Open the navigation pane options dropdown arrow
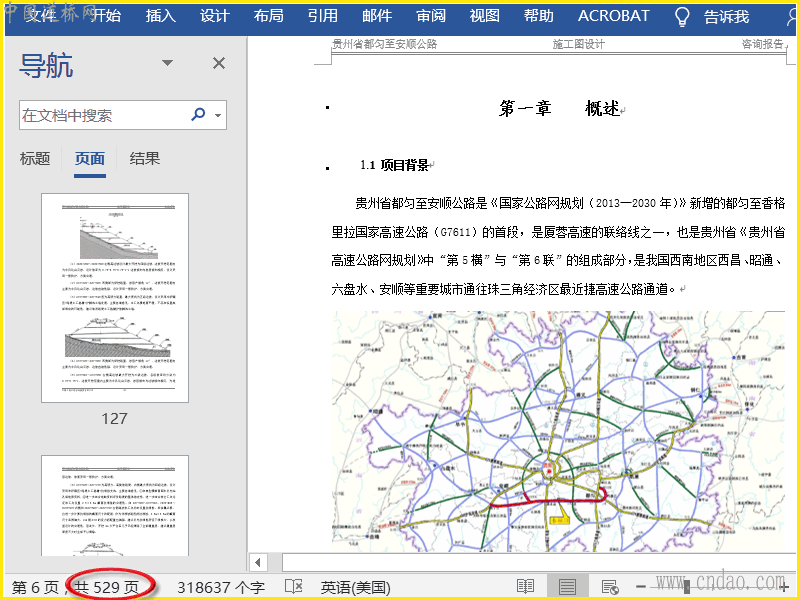The image size is (800, 600). point(167,63)
